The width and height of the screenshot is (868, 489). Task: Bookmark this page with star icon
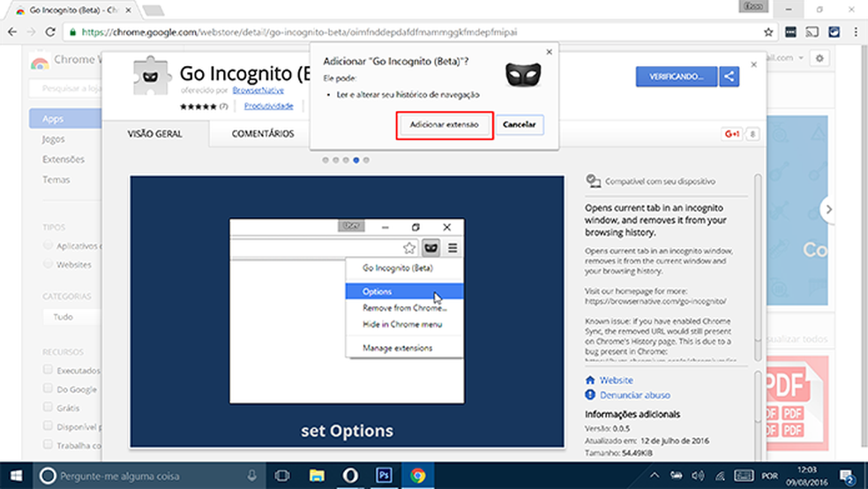pyautogui.click(x=768, y=32)
